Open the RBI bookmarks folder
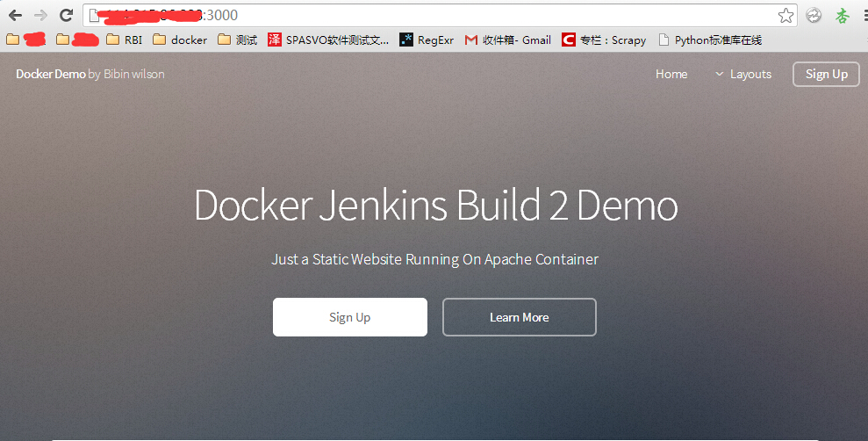This screenshot has width=868, height=441. point(125,40)
